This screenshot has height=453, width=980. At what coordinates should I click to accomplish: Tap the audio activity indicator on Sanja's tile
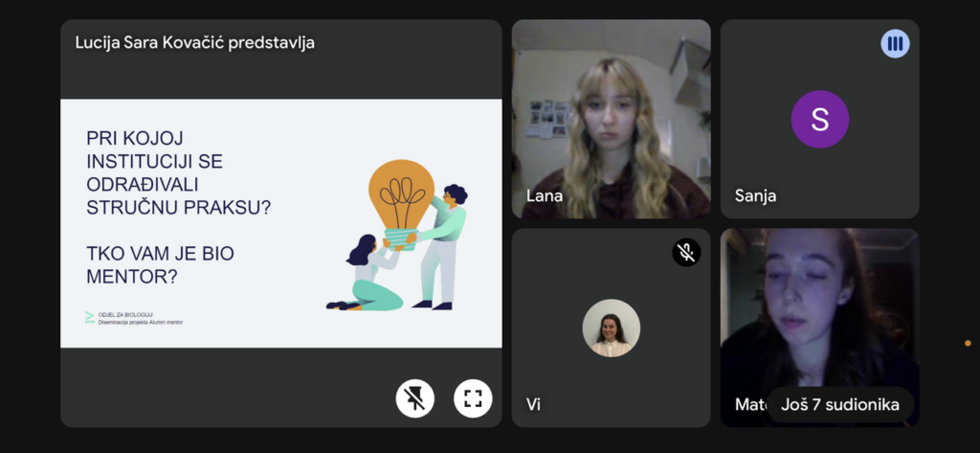click(x=895, y=44)
